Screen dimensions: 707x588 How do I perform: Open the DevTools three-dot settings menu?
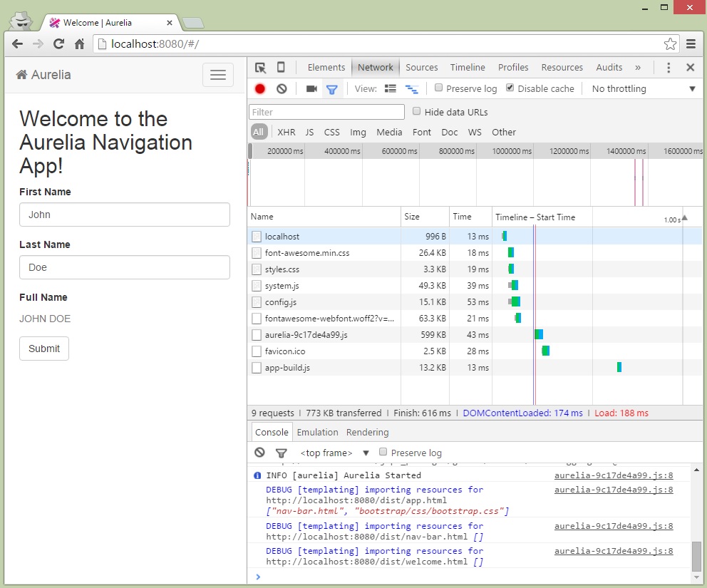tap(669, 68)
